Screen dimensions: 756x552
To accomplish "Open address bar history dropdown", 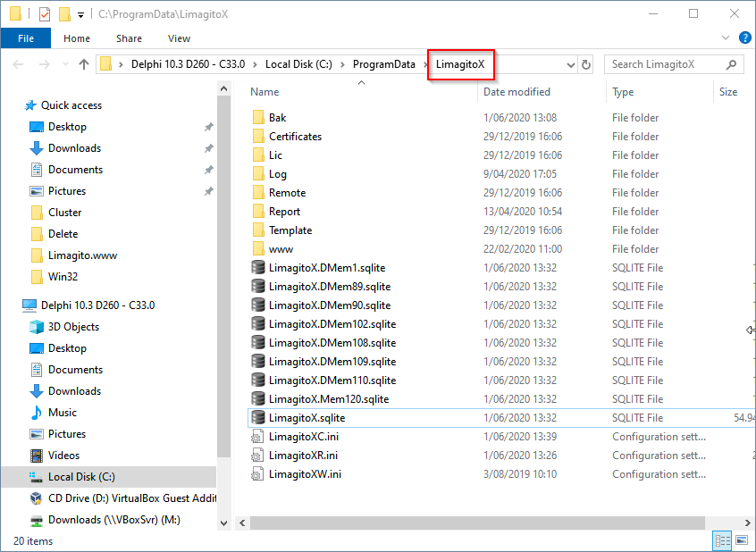I will 571,64.
